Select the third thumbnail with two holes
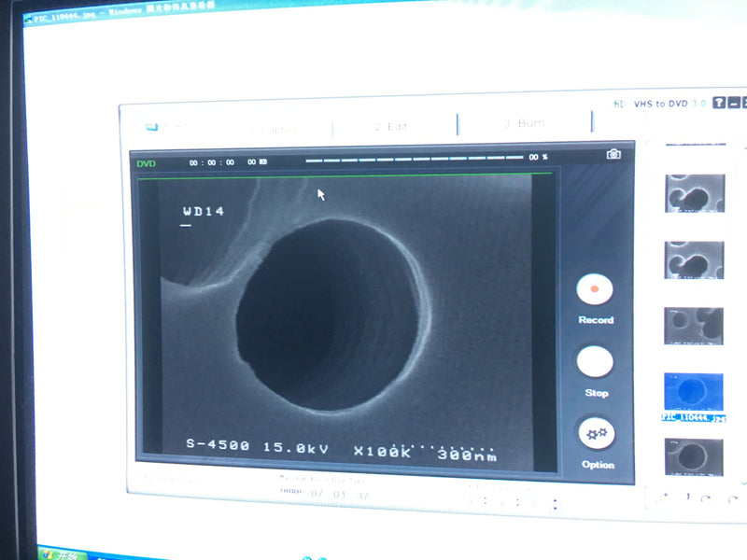The height and width of the screenshot is (560, 747). [694, 326]
